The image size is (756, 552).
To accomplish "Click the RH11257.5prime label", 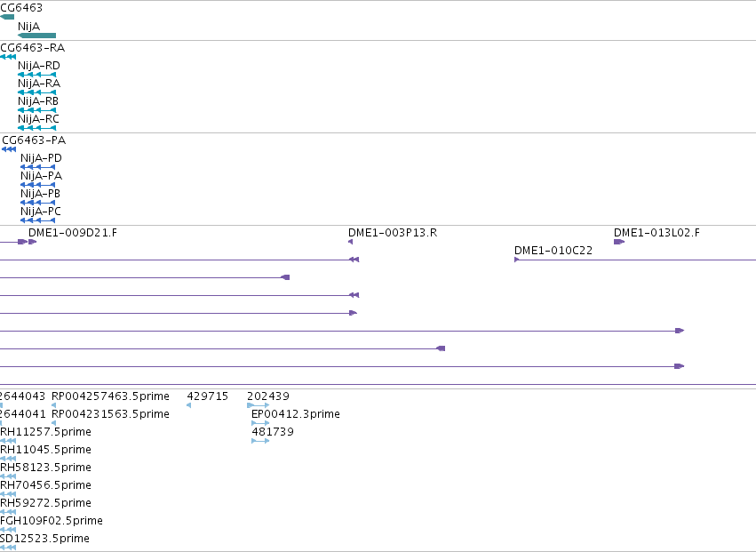I will tap(46, 432).
